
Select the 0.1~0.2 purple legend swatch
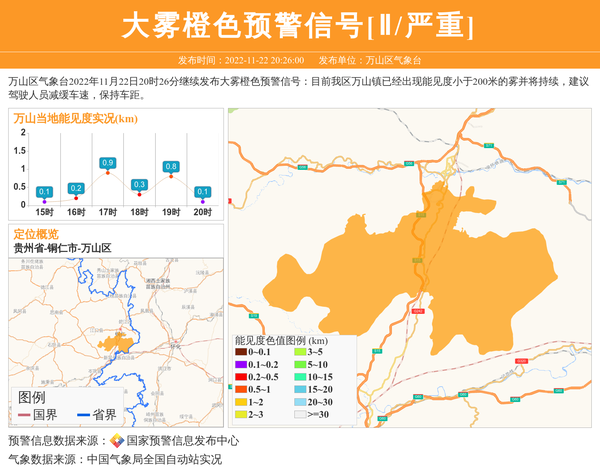(241, 365)
